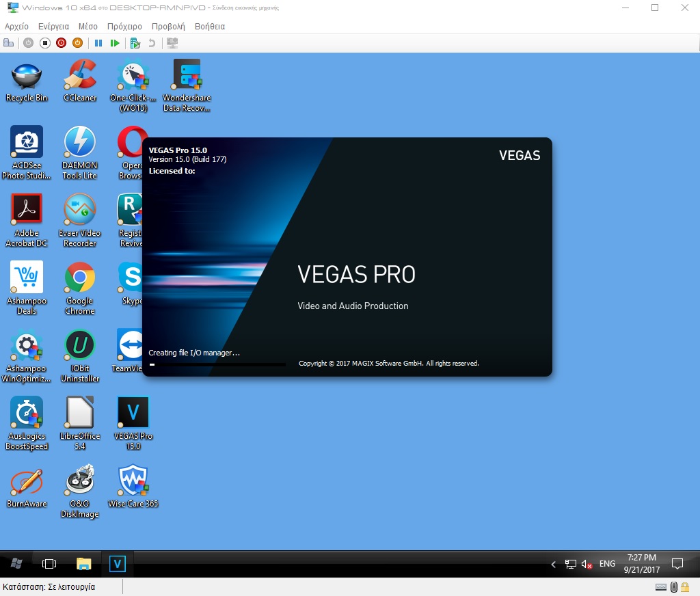The height and width of the screenshot is (596, 700).
Task: Select the ACDSee Photo Studio icon
Action: (27, 153)
